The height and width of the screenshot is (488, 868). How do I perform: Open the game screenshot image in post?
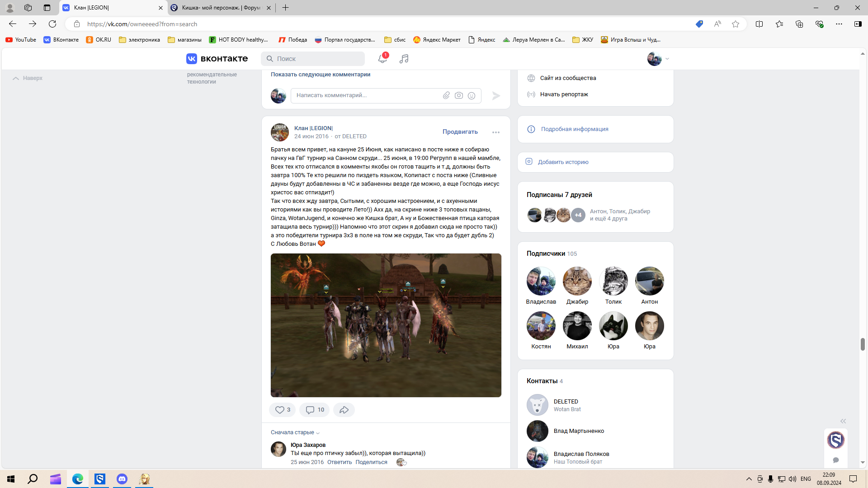pyautogui.click(x=386, y=325)
